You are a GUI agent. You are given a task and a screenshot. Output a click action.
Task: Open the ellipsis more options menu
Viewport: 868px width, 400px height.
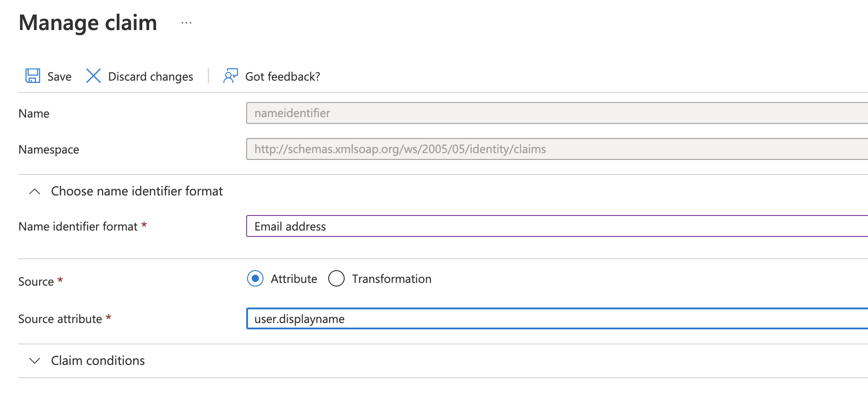click(x=186, y=23)
